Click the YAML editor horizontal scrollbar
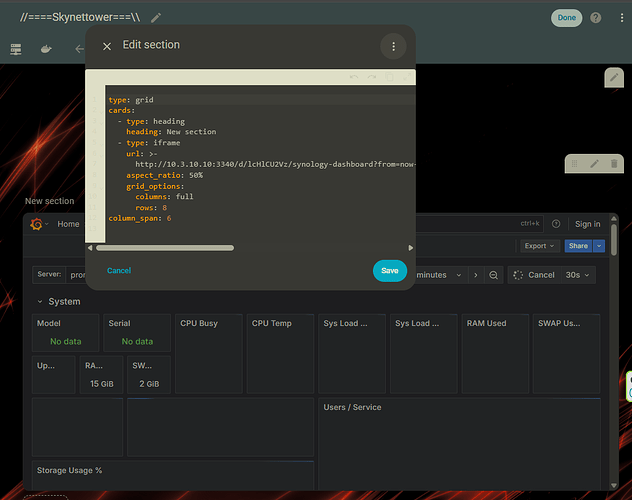This screenshot has height=500, width=632. 165,247
